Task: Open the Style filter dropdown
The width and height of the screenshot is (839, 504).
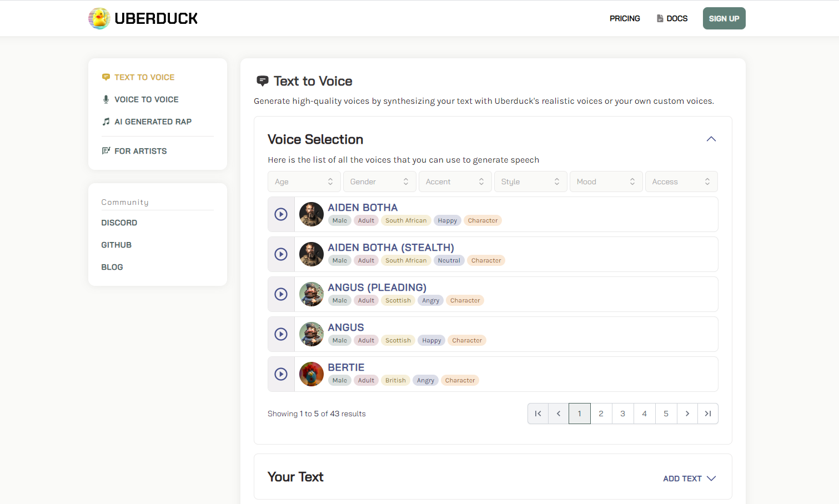Action: tap(530, 182)
